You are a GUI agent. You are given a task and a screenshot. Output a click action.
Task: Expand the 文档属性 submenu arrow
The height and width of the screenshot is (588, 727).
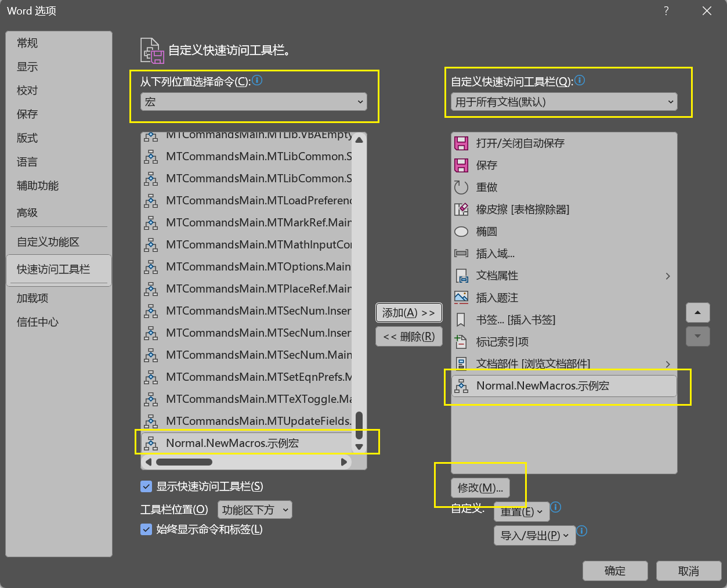click(668, 276)
